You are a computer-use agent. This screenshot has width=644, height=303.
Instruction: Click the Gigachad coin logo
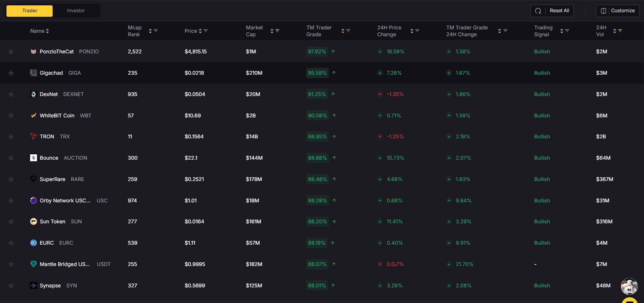pyautogui.click(x=34, y=73)
